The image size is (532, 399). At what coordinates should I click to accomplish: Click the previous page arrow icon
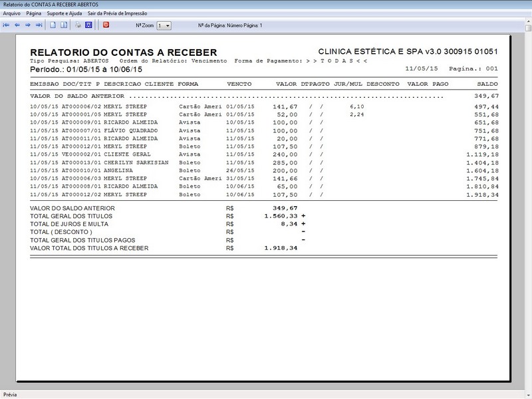17,25
